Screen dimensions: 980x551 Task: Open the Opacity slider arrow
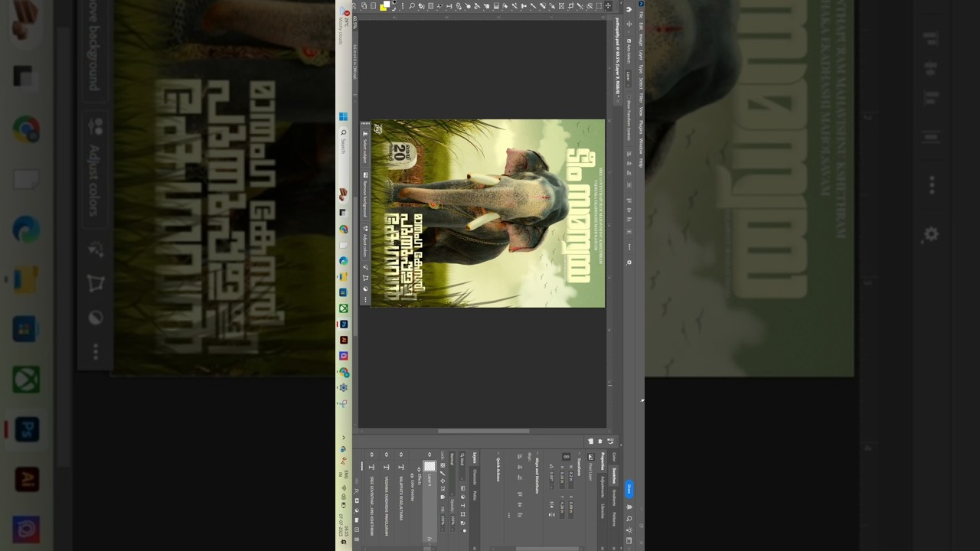click(x=452, y=530)
